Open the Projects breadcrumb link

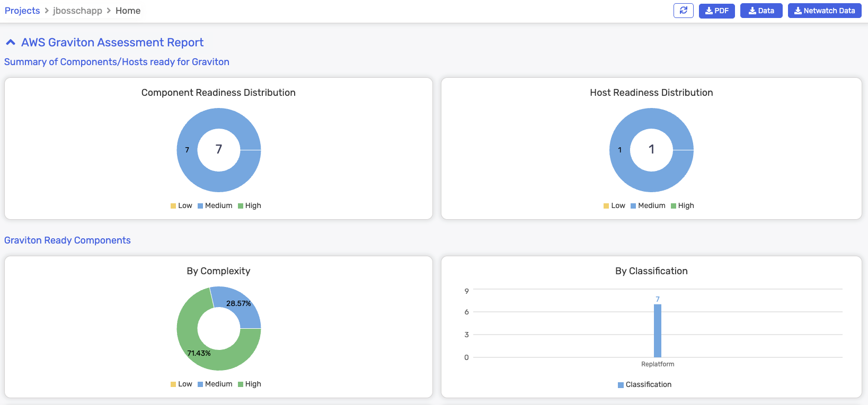point(22,11)
